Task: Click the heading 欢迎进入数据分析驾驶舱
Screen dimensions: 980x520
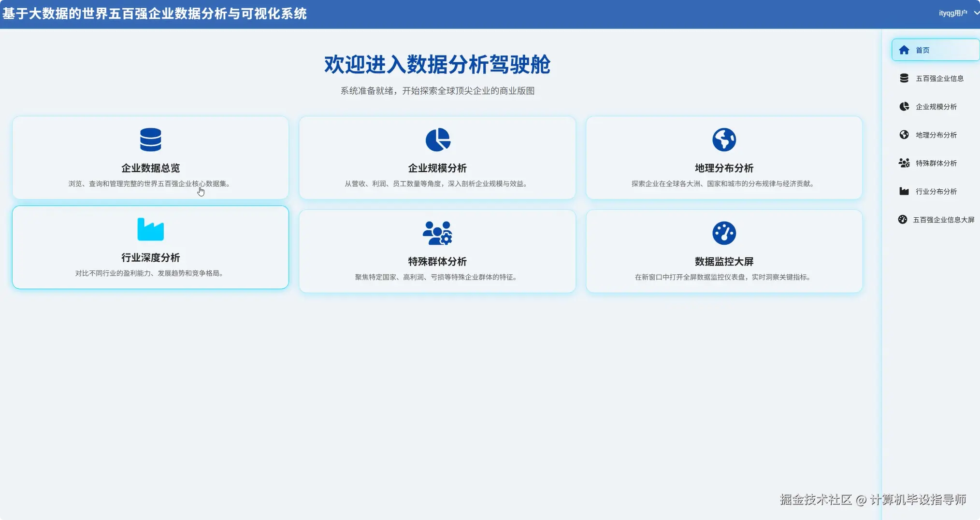Action: point(437,64)
